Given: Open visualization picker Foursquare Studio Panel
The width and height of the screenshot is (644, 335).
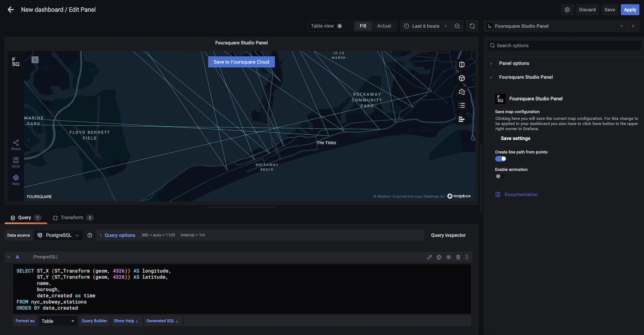Looking at the screenshot, I should click(x=555, y=26).
